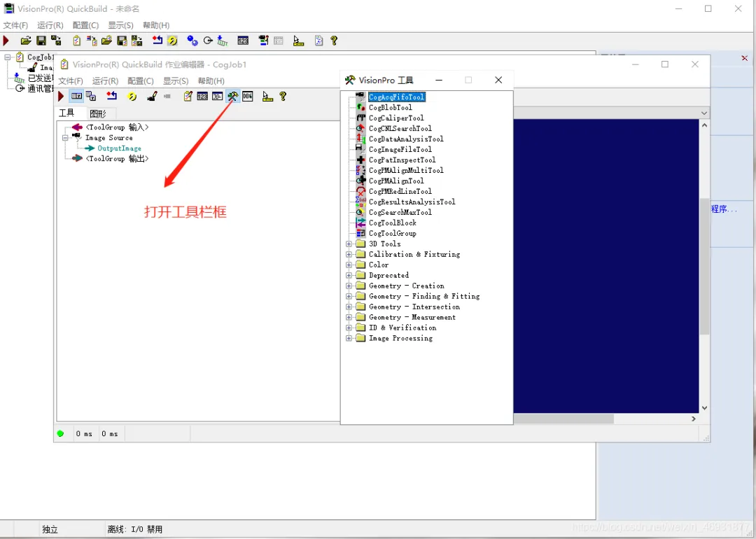Image resolution: width=756 pixels, height=539 pixels.
Task: Click the DBG icon in job editor toolbar
Action: (x=247, y=97)
